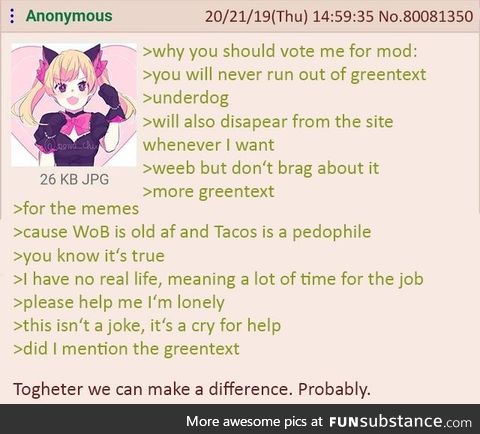Click the 'I have no real life' line
Image resolution: width=480 pixels, height=434 pixels.
click(218, 279)
